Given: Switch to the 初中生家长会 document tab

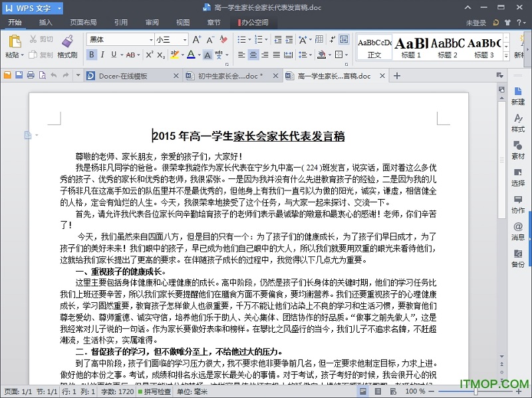Looking at the screenshot, I should click(x=229, y=76).
